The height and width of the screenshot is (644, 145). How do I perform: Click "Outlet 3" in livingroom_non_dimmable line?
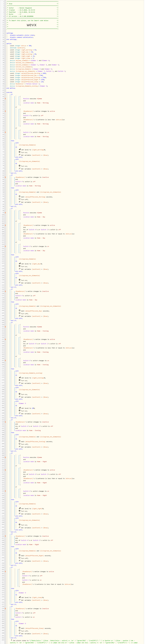click(x=62, y=71)
